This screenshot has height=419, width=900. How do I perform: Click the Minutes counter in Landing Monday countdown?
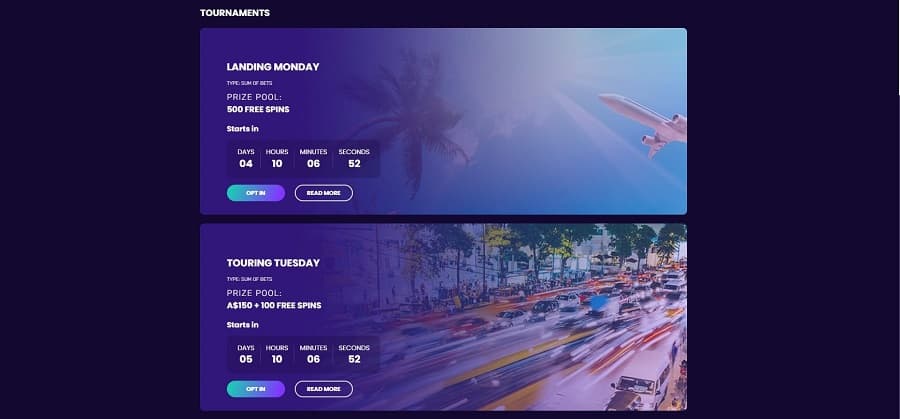[x=313, y=158]
